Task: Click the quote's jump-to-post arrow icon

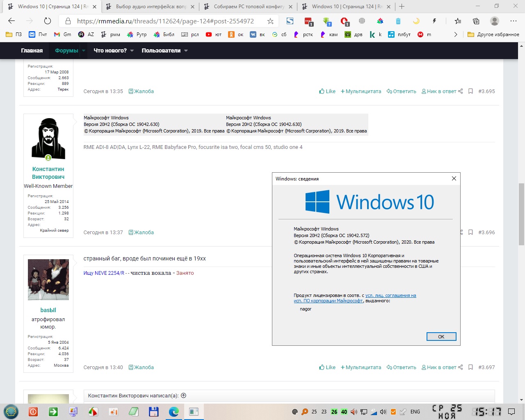Action: tap(183, 395)
